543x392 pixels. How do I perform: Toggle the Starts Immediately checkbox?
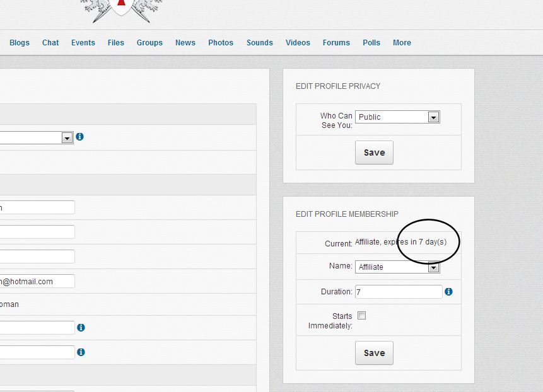pos(361,316)
